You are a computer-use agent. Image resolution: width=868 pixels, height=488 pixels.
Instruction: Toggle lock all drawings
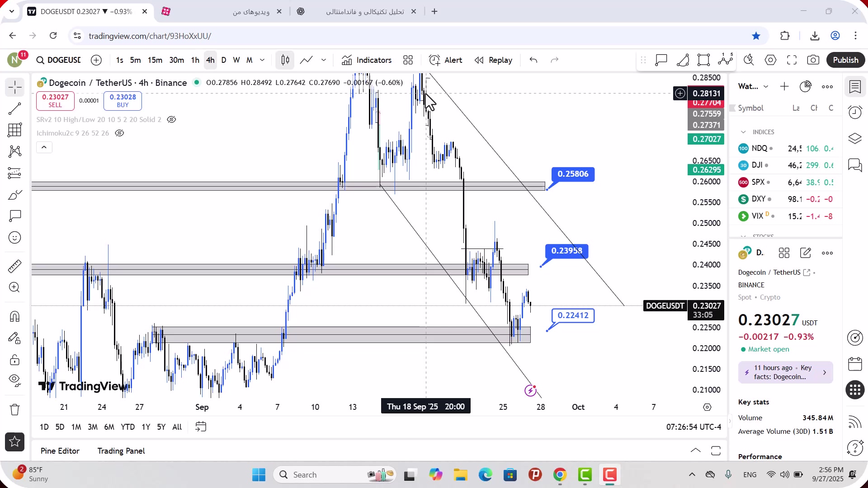(15, 360)
